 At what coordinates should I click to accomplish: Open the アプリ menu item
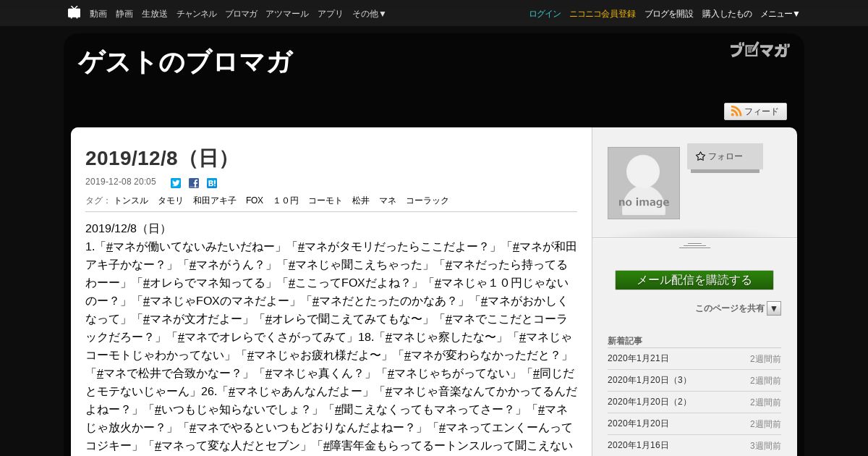point(331,14)
